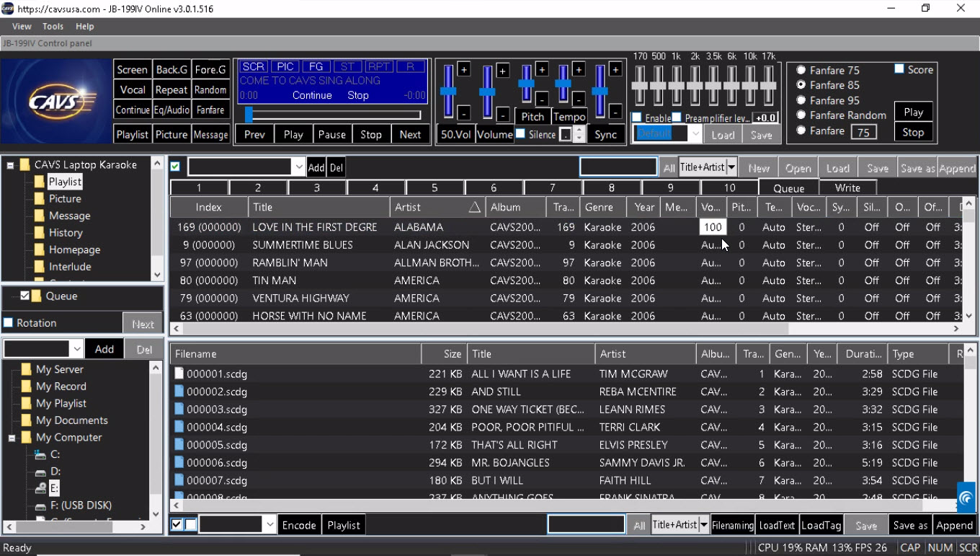
Task: Click the minus button above 50.Vol
Action: (464, 112)
